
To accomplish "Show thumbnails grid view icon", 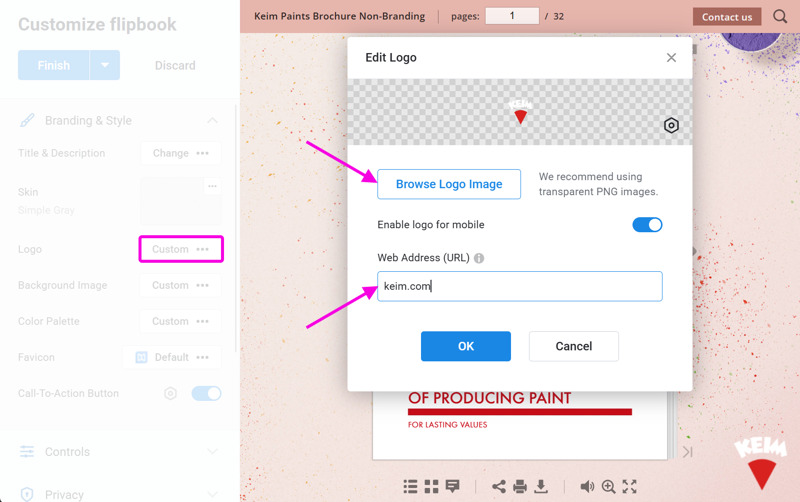I will 432,487.
